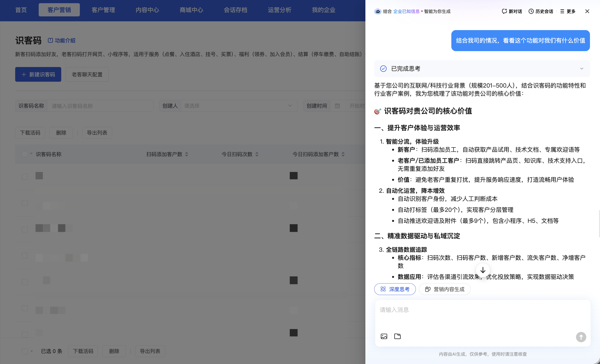Open 历史会话 chat history
Screen dimensions: 600x364
541,11
